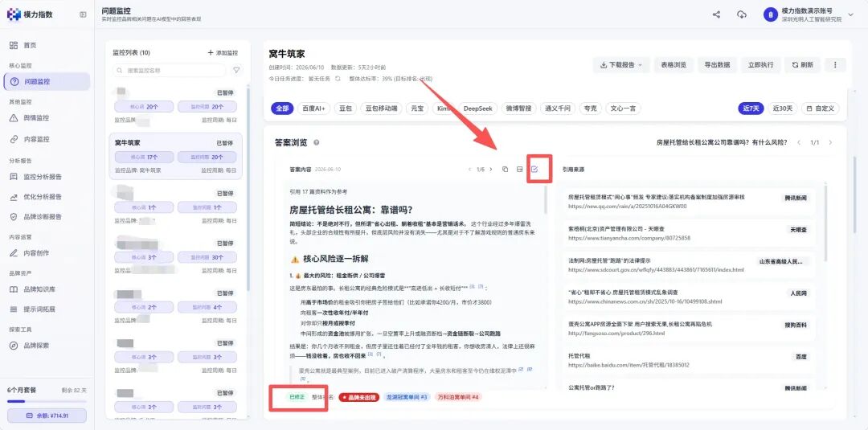Viewport: 868px width, 430px height.
Task: Click the 导出数据 button
Action: [717, 65]
